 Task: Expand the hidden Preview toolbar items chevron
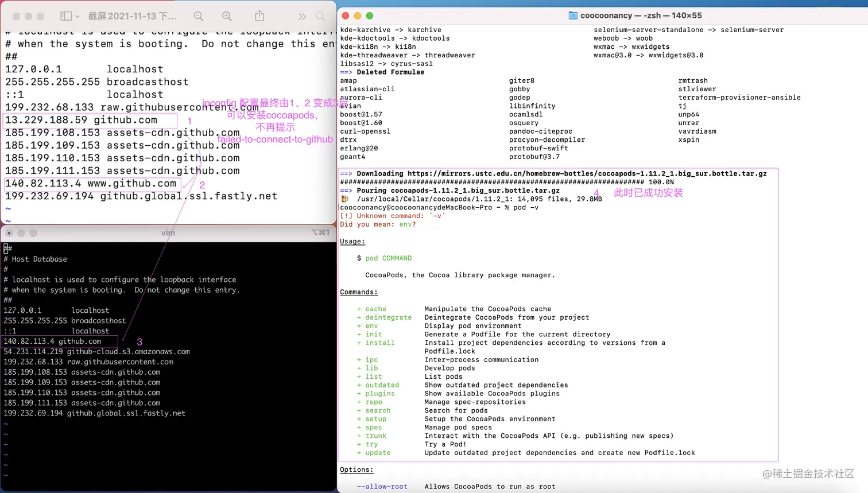(x=302, y=16)
